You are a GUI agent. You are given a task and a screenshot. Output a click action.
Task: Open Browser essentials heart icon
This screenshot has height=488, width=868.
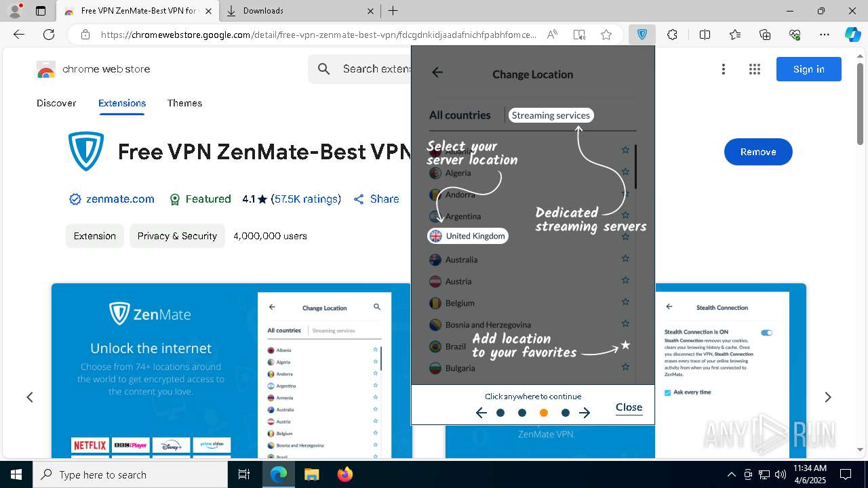click(795, 35)
